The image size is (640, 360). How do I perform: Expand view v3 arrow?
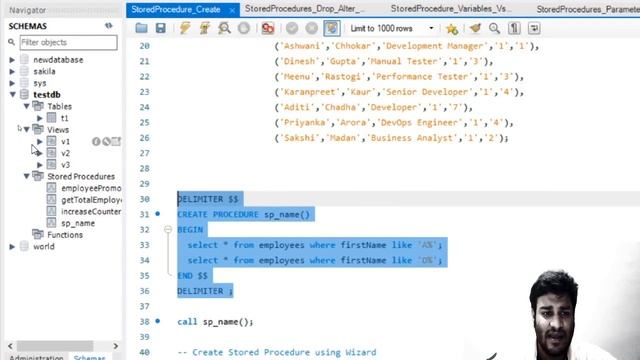coord(40,165)
